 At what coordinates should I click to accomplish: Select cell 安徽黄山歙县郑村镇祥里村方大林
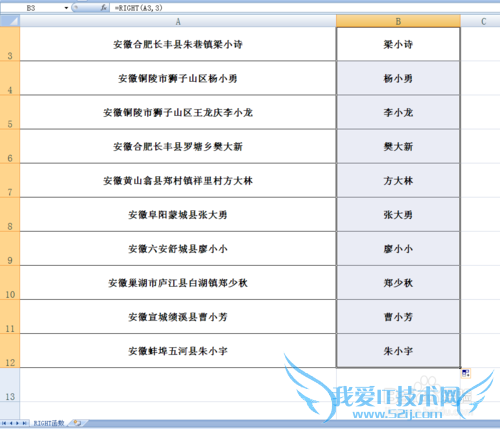[178, 180]
